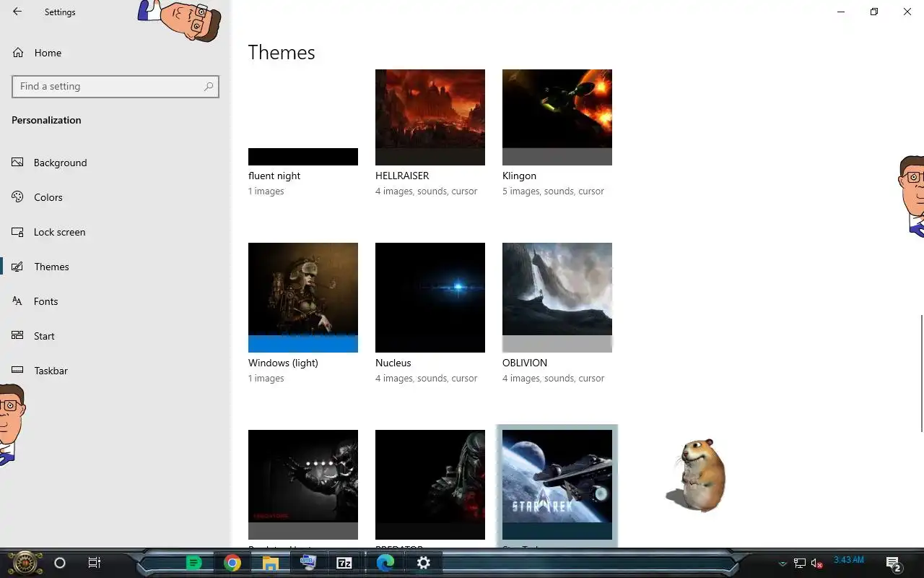Select the red Predator mask theme thumbnail

coord(430,484)
